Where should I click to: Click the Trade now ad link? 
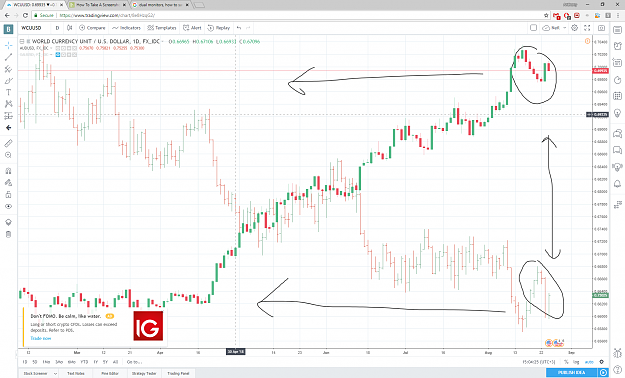tap(41, 338)
